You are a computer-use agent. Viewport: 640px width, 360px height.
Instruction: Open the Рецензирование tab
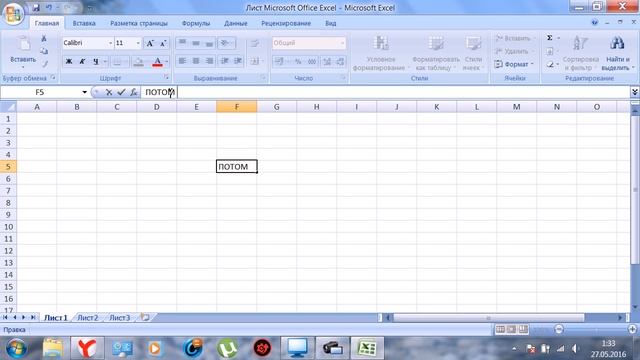point(286,23)
